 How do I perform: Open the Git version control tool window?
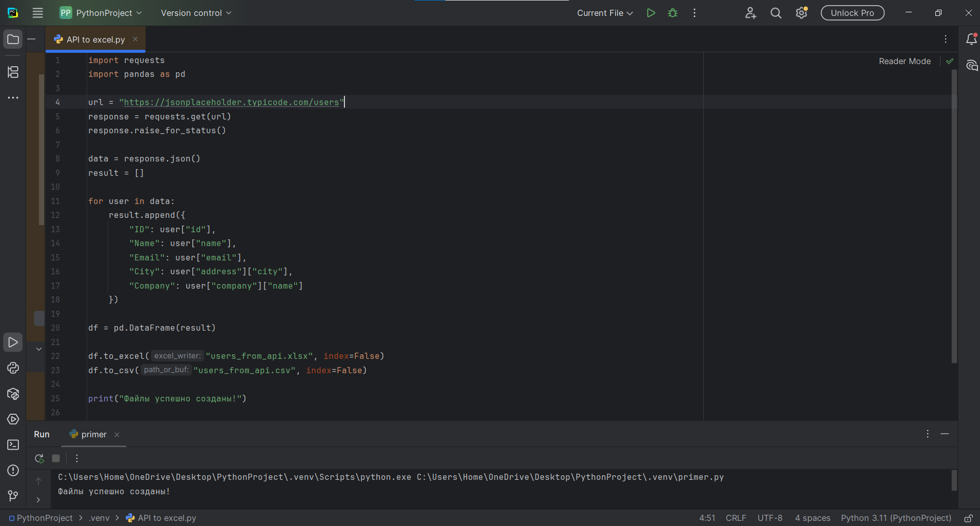coord(13,496)
